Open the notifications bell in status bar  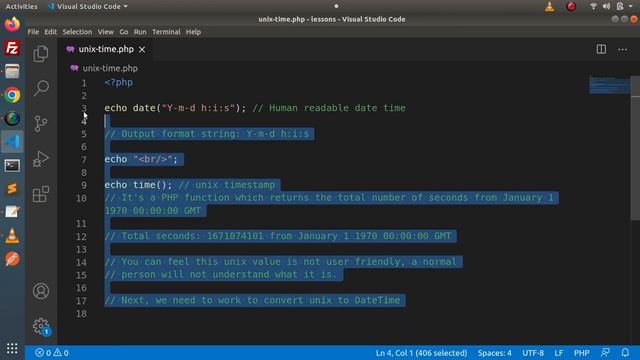[x=625, y=353]
